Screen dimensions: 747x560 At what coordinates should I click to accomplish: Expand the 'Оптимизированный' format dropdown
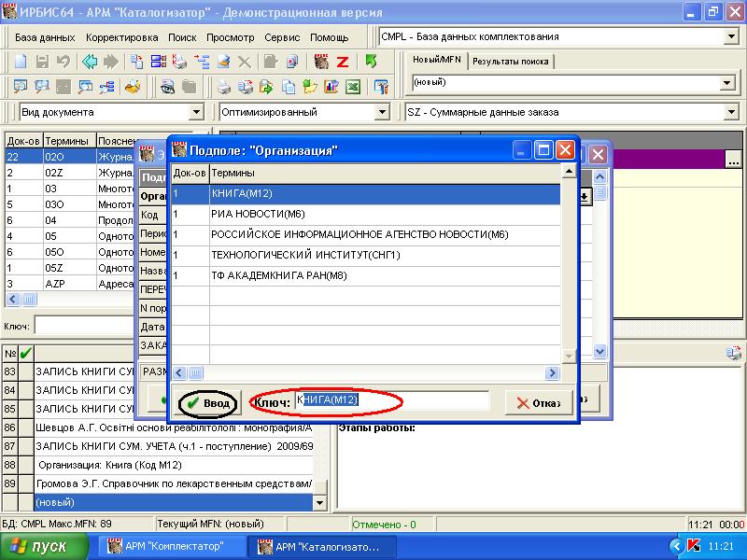(x=382, y=112)
